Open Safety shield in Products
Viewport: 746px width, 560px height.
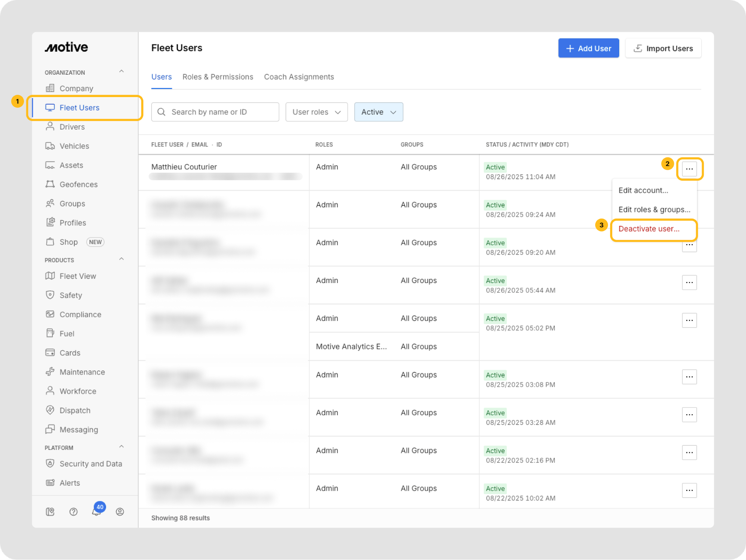(71, 295)
